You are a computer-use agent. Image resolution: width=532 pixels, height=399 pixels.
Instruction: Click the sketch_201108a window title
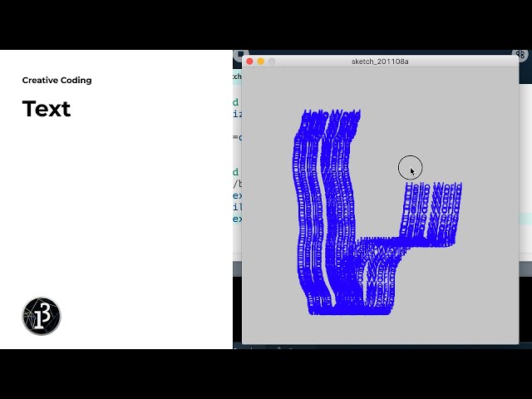point(380,62)
